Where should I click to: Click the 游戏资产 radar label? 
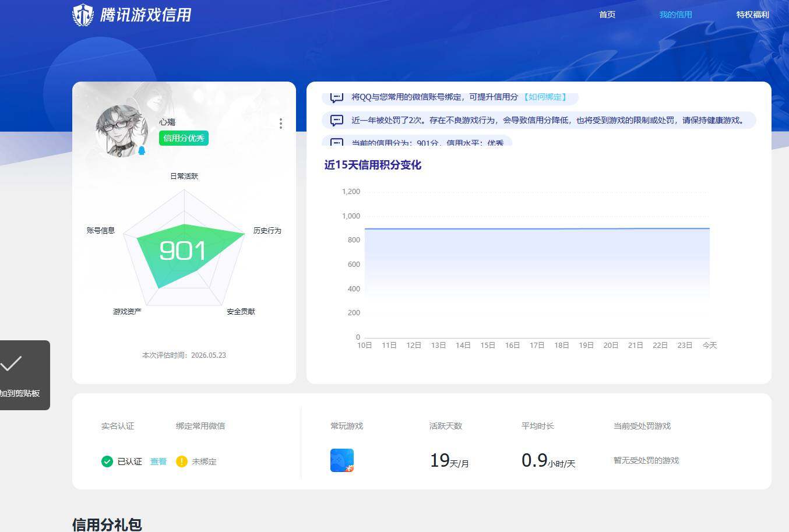click(127, 312)
